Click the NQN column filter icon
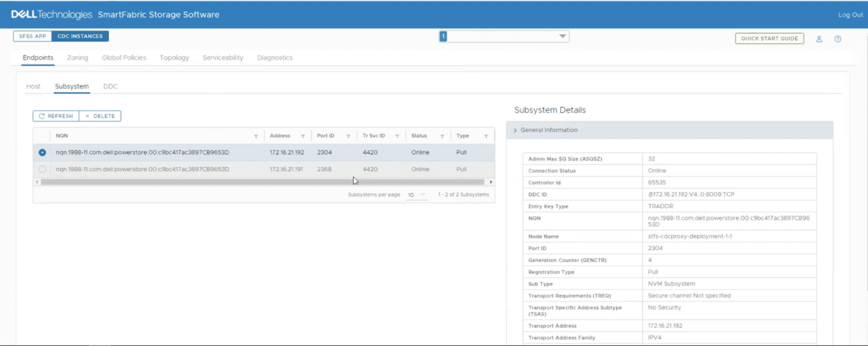 tap(256, 136)
